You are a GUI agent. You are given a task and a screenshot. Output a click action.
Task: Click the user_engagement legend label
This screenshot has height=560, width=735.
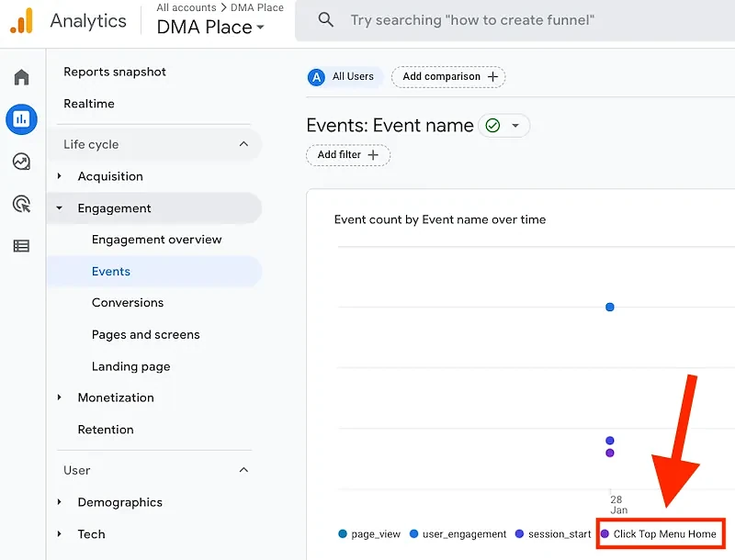coord(465,534)
